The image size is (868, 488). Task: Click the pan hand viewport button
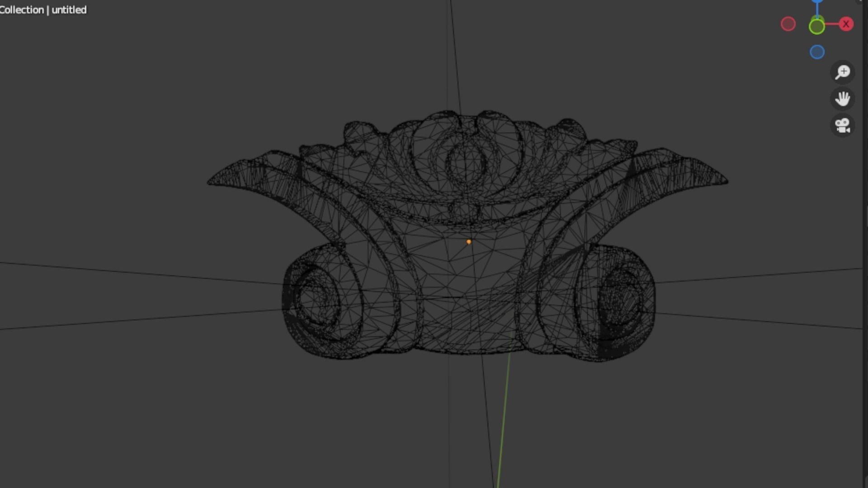click(x=843, y=99)
